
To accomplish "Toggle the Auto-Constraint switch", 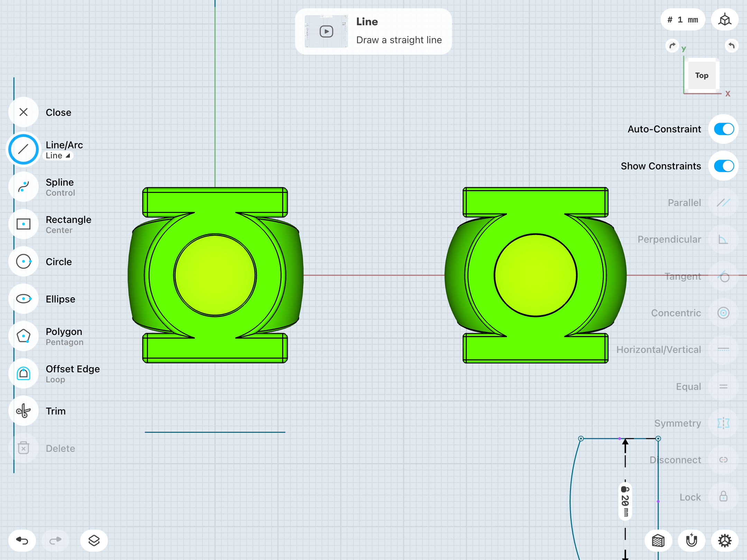I will [723, 129].
